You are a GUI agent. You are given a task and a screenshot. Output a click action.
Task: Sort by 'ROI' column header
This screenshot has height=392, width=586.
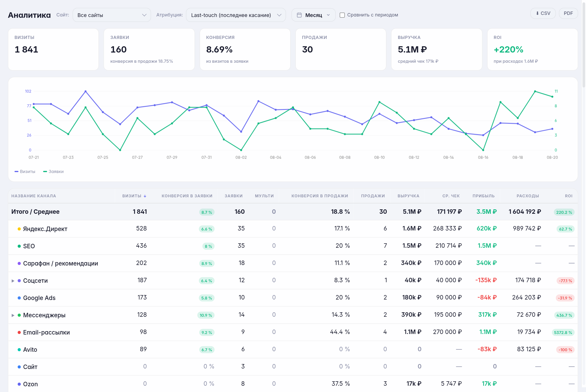click(569, 196)
